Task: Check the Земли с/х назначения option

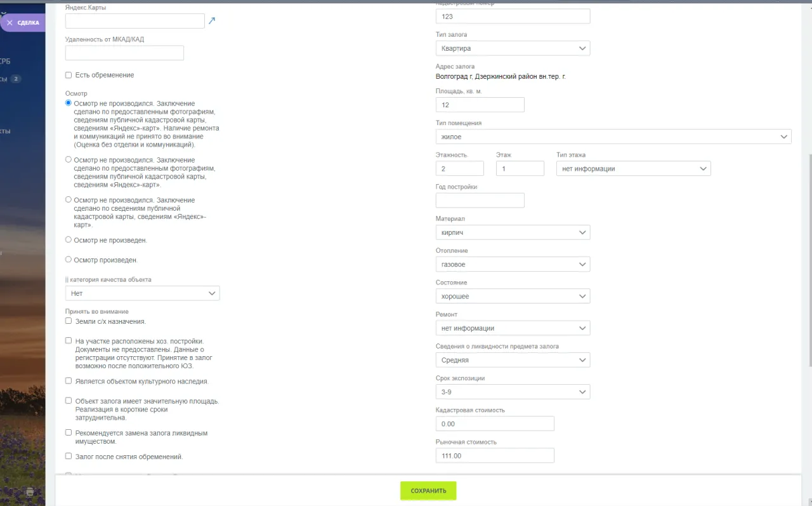Action: click(x=69, y=321)
